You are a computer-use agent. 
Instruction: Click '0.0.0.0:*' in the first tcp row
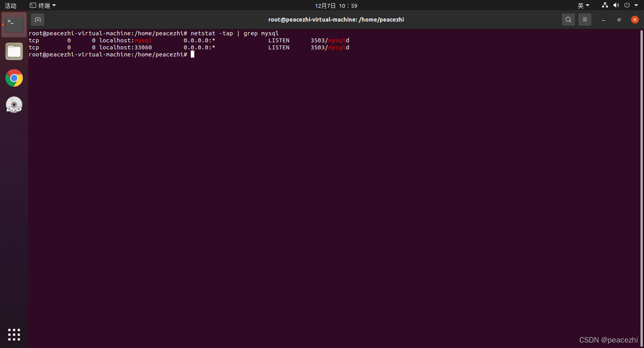[199, 40]
